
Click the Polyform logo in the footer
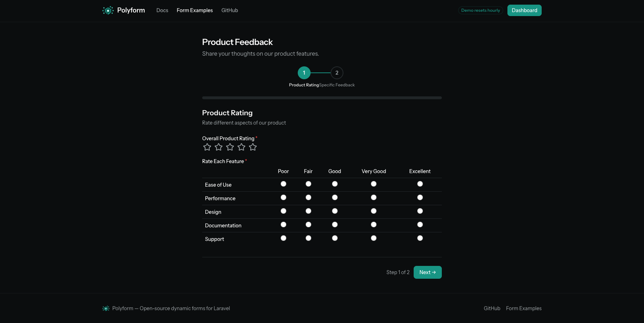coord(106,308)
